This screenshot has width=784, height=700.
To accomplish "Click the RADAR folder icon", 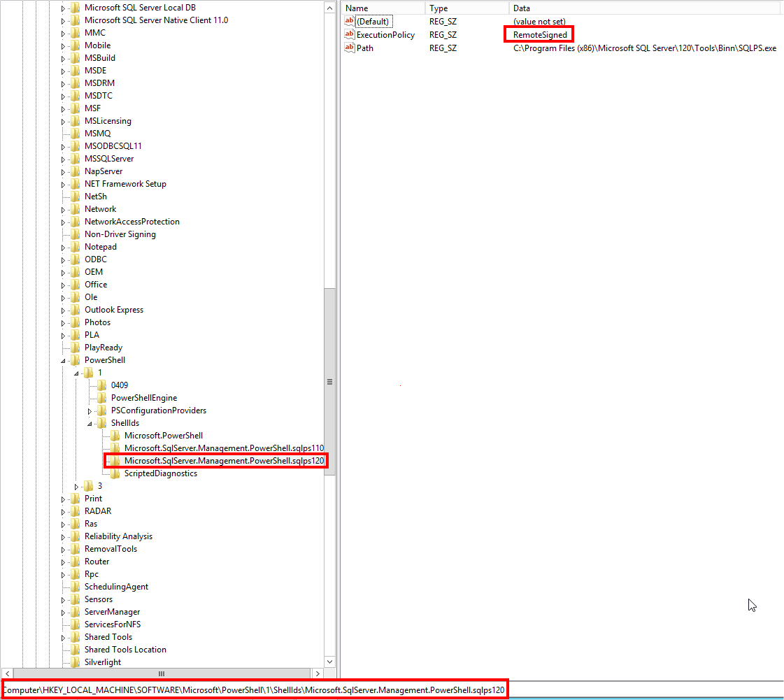I will 76,511.
